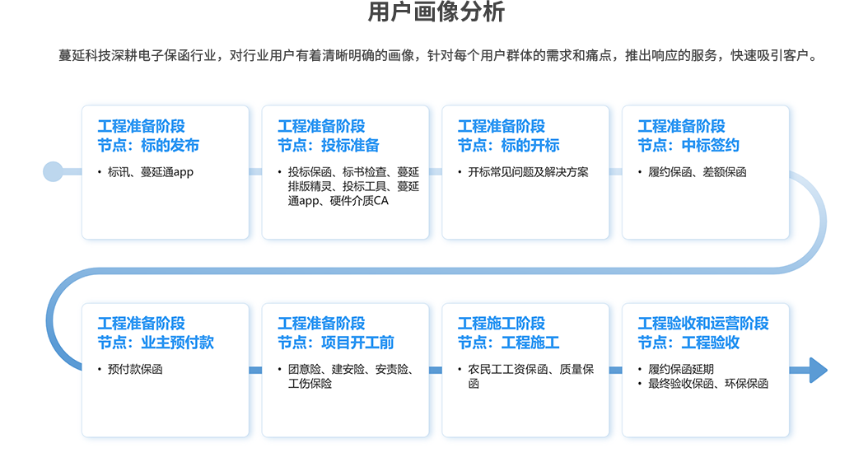Viewport: 868px width, 462px height.
Task: Click the heading 节点:标的发布
Action: click(x=148, y=146)
